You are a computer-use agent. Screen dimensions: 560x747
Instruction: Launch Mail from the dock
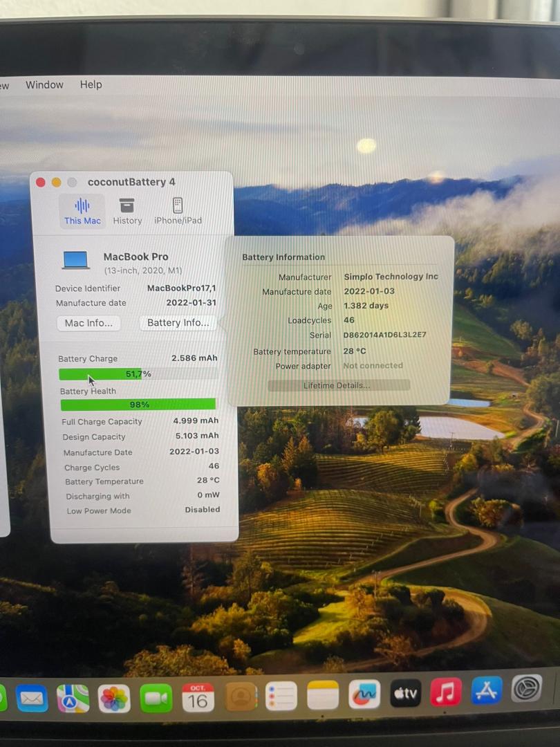tap(32, 698)
